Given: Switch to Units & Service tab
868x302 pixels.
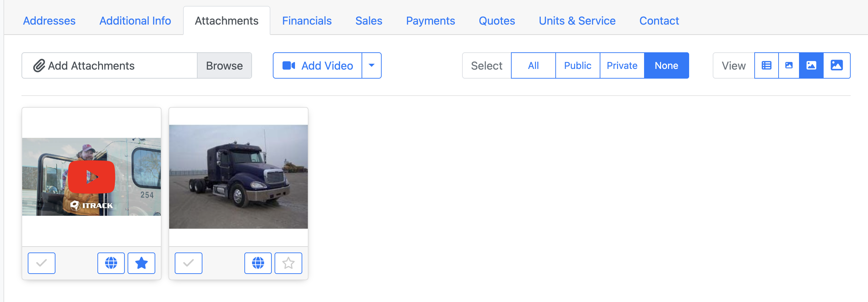Looking at the screenshot, I should pyautogui.click(x=577, y=21).
